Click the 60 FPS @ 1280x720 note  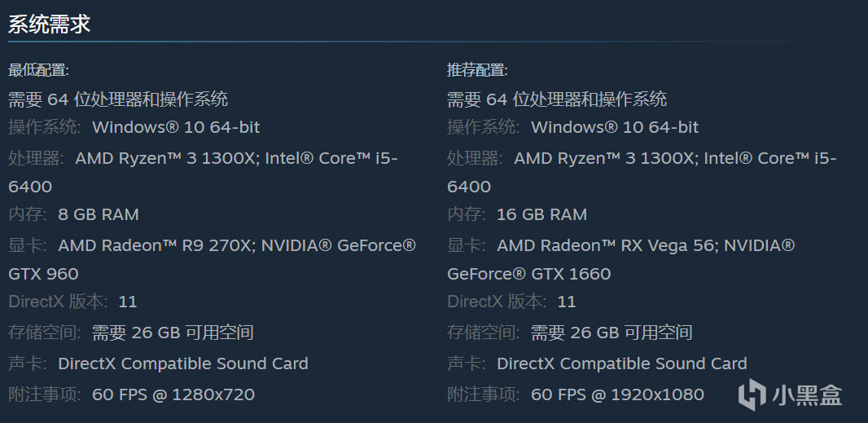173,394
